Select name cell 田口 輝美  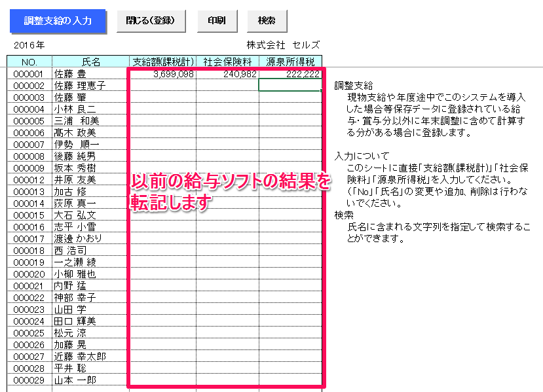point(91,321)
